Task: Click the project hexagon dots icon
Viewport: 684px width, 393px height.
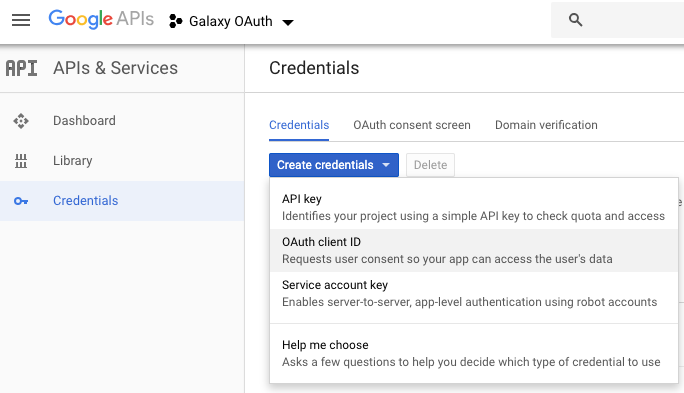Action: (175, 21)
